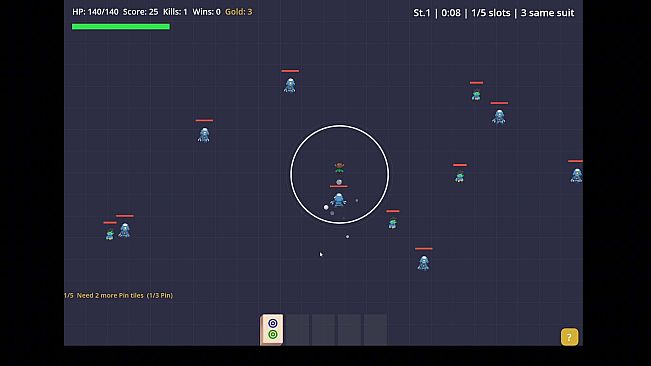Screen dimensions: 651x366
Task: Click the player character wearing the red hat
Action: coord(339,167)
